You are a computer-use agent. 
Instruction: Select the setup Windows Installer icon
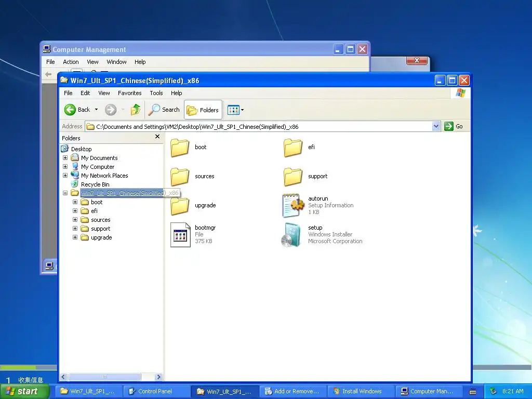click(x=291, y=235)
